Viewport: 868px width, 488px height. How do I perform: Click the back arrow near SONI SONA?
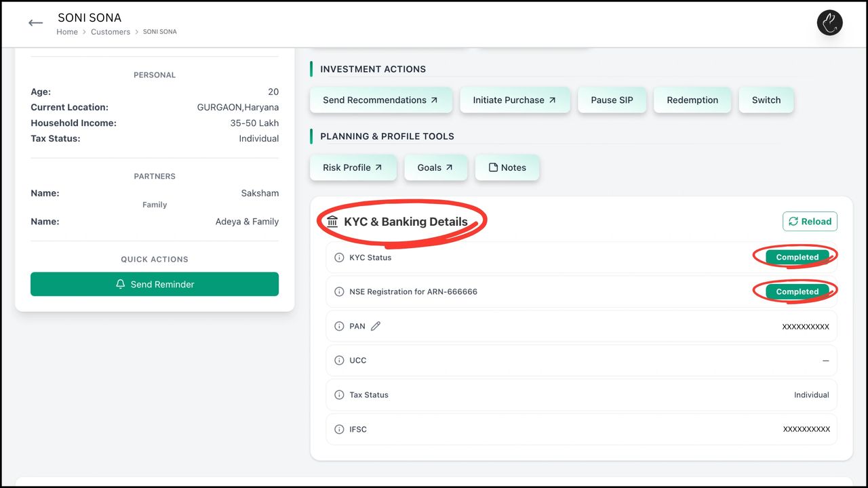[35, 22]
